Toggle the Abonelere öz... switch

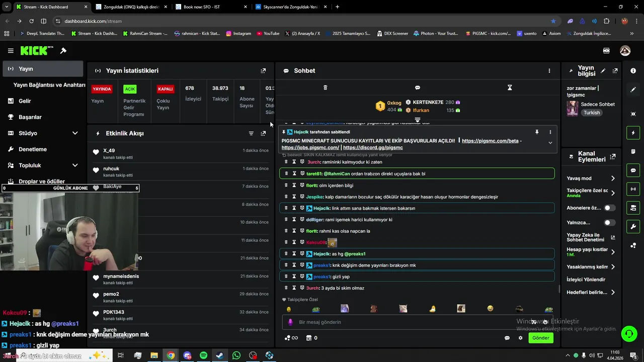(x=609, y=208)
